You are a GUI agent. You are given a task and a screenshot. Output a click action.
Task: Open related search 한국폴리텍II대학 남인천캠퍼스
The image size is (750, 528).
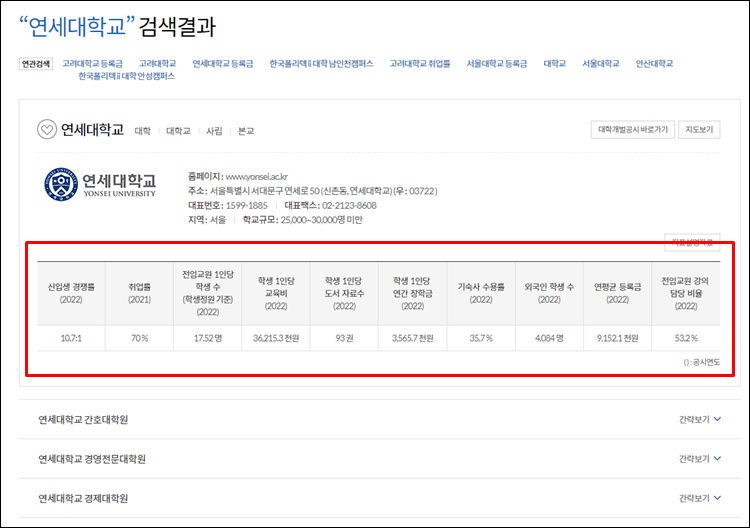[x=321, y=64]
